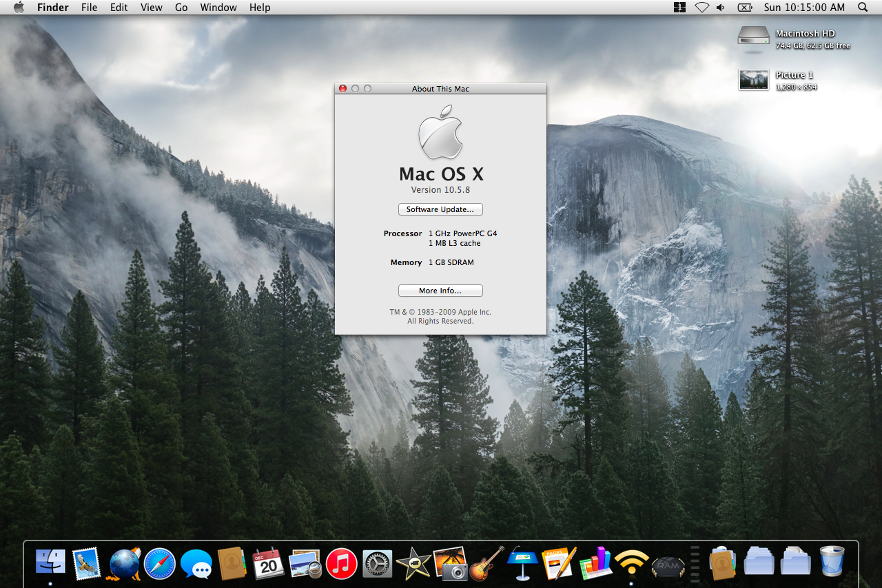This screenshot has height=588, width=882.
Task: Open the Apple menu
Action: pyautogui.click(x=19, y=8)
